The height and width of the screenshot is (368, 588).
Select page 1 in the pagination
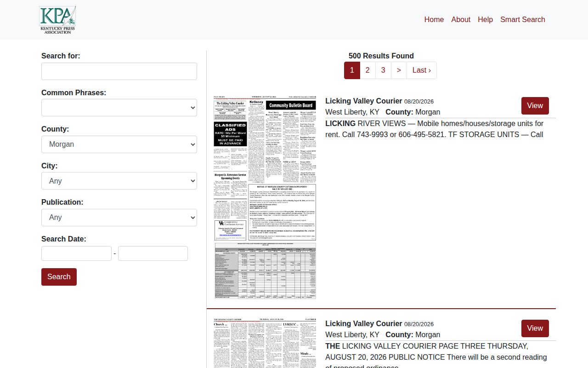coord(352,70)
